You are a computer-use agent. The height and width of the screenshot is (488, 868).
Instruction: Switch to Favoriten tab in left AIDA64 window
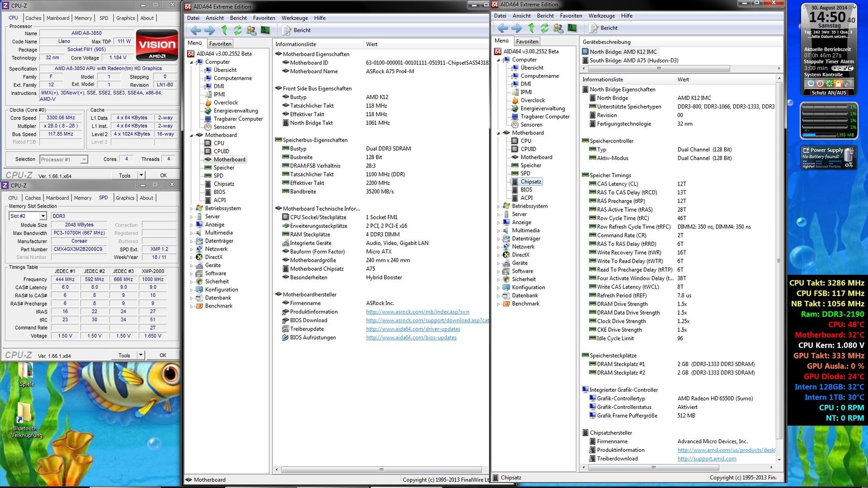coord(220,44)
